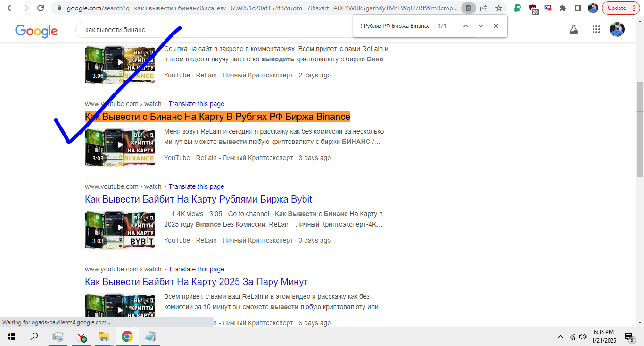The height and width of the screenshot is (346, 644).
Task: Open result 'Как Вывести Байбит На Карту Рублями Биржа Bybit'
Action: (x=198, y=199)
